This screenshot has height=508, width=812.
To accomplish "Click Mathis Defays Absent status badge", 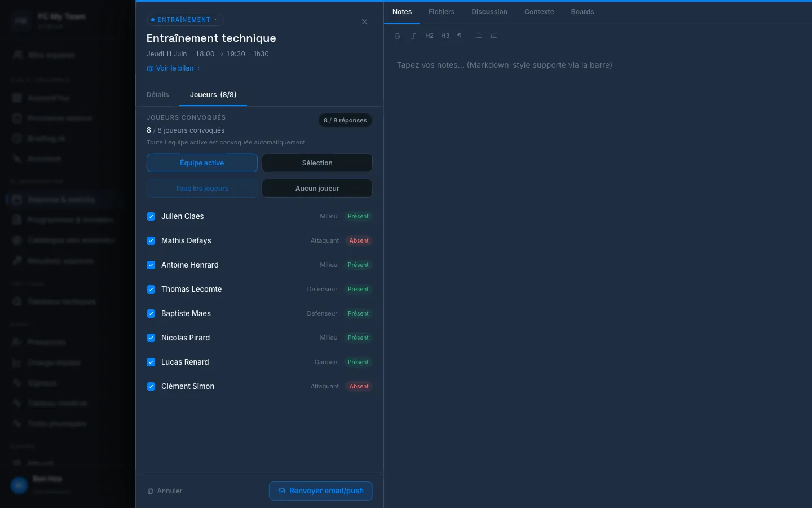I will tap(359, 241).
